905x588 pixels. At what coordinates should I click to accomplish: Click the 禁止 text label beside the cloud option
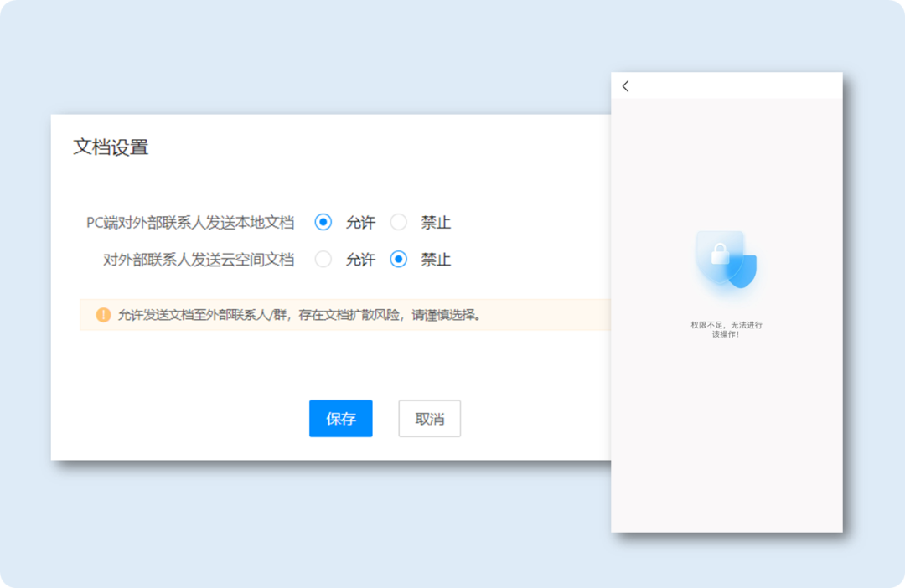click(x=435, y=260)
